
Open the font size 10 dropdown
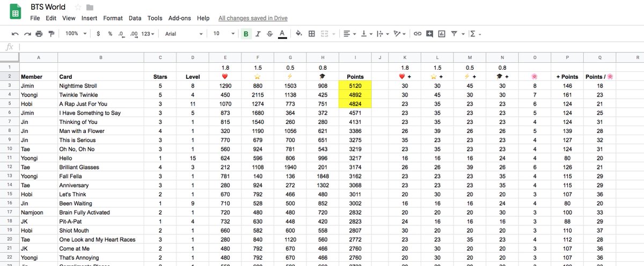(x=224, y=34)
